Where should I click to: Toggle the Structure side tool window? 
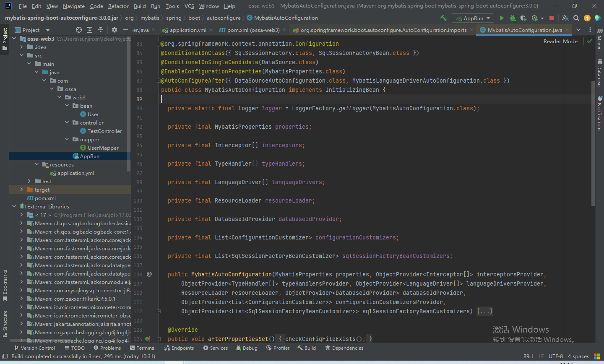5,324
